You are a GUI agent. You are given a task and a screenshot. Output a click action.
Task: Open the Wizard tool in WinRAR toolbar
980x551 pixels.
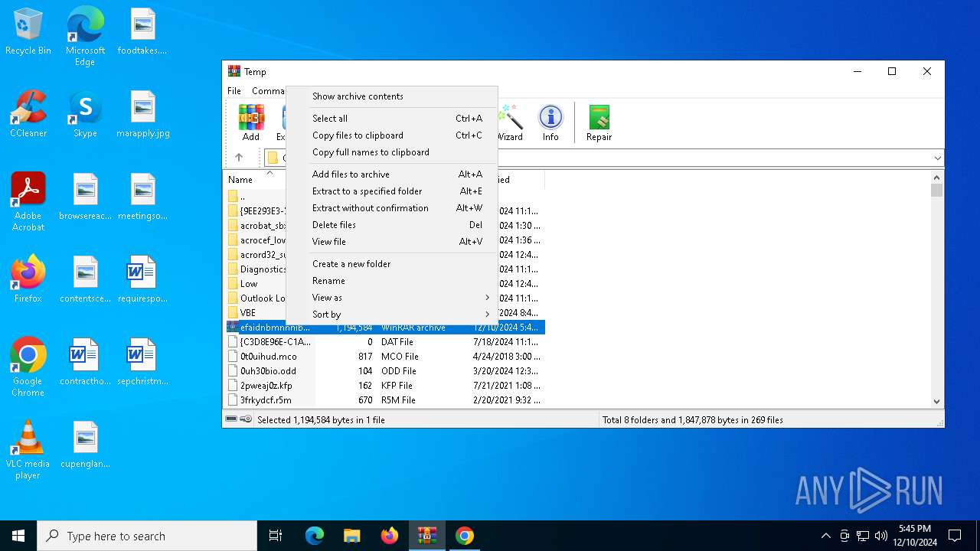[510, 122]
